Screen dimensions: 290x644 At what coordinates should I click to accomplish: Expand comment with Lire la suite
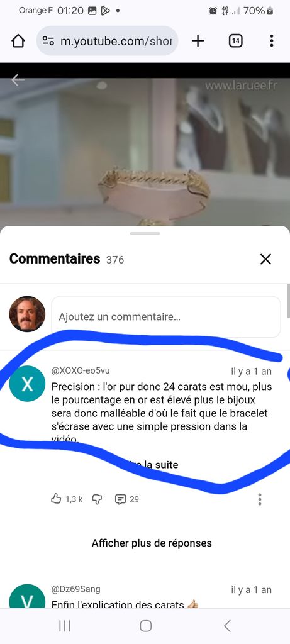click(x=150, y=465)
